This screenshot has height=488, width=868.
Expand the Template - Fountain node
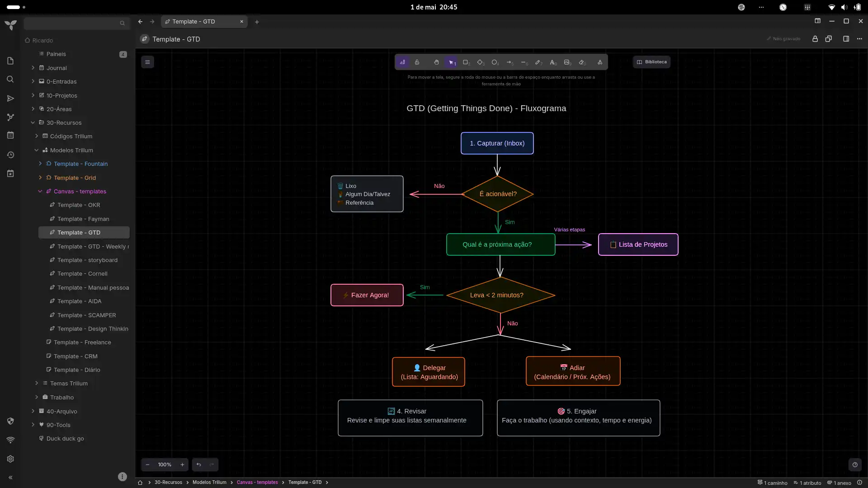(40, 164)
